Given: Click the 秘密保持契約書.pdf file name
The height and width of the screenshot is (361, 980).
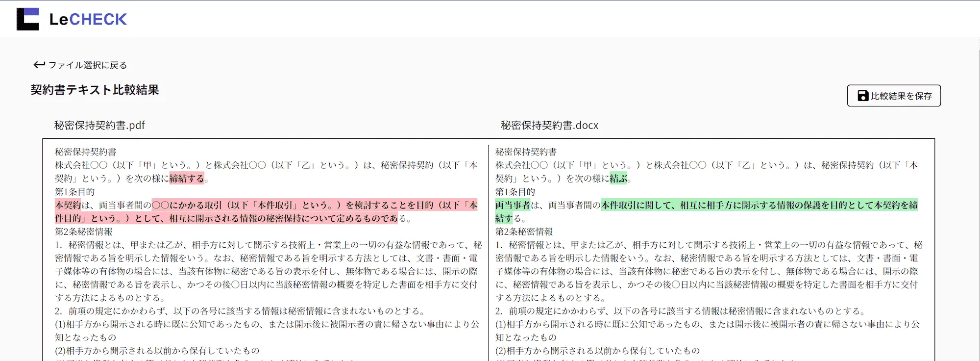Looking at the screenshot, I should coord(99,125).
